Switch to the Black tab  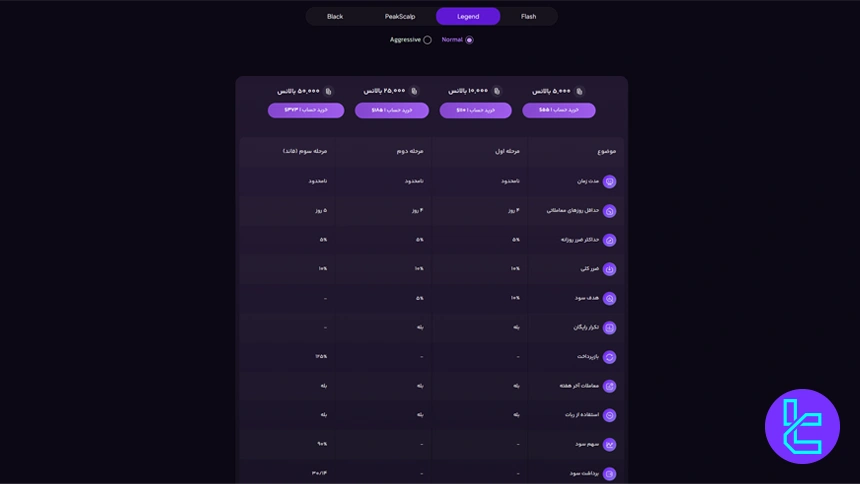(x=335, y=16)
